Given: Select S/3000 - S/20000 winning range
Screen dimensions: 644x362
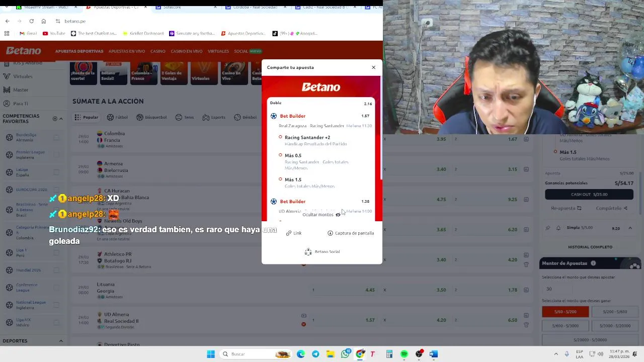Looking at the screenshot, I should tap(615, 326).
